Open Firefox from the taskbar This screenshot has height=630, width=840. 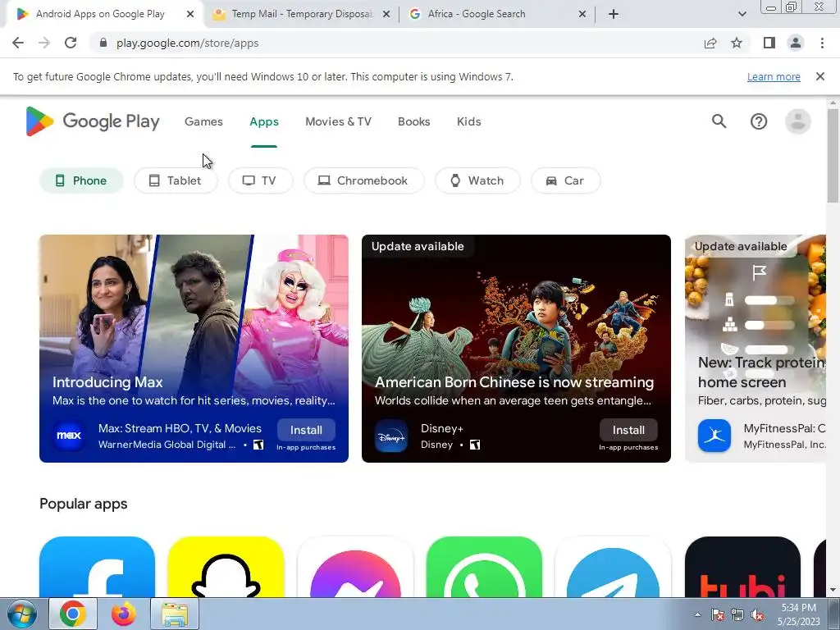[123, 614]
